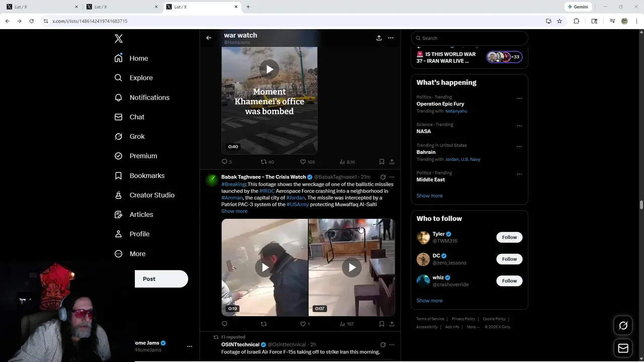This screenshot has height=362, width=644.
Task: Open Babak Taghvaee's profile avatar
Action: [212, 179]
